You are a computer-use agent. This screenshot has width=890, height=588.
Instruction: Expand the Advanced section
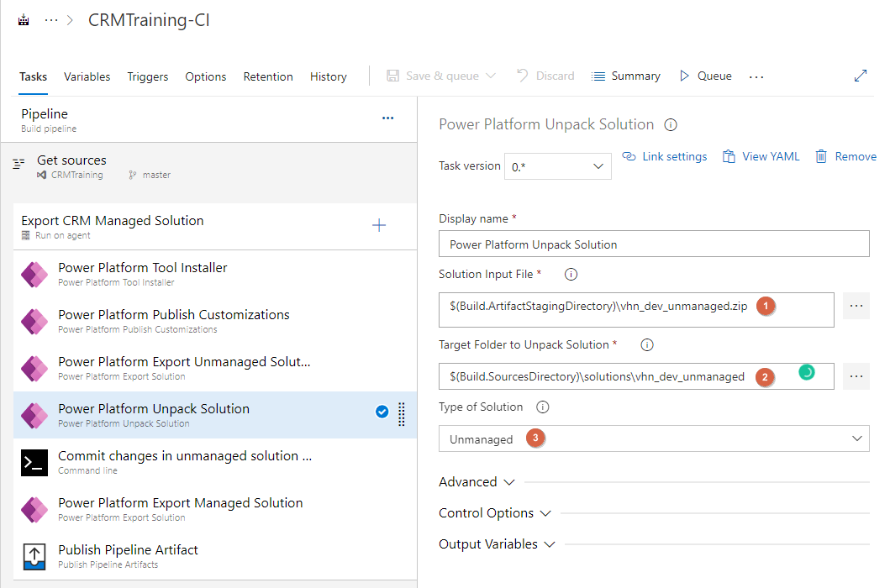click(477, 482)
